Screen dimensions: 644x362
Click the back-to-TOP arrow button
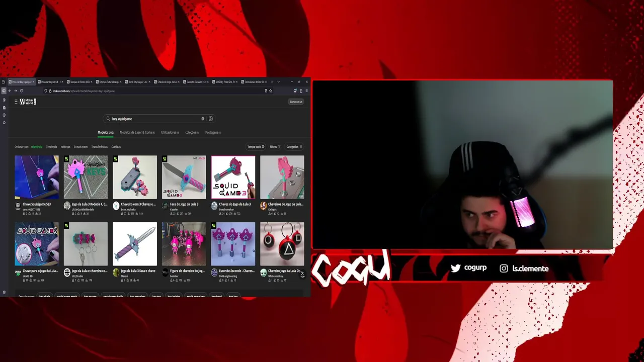(302, 275)
